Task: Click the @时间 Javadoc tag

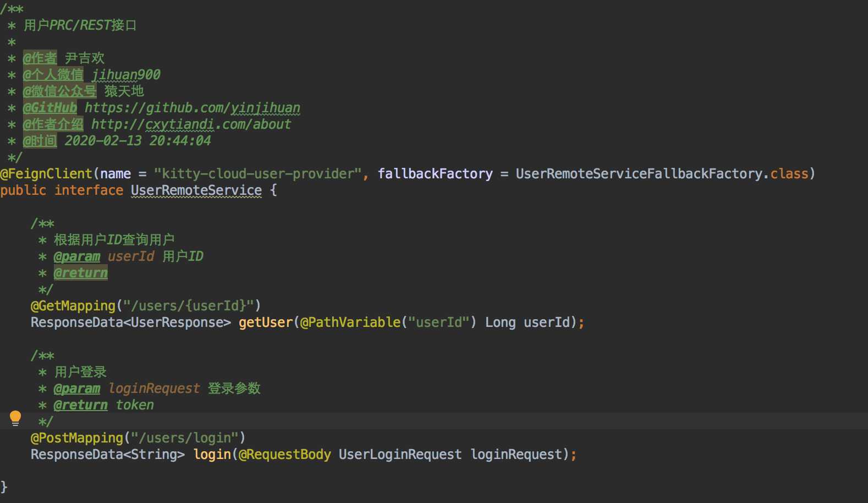Action: point(40,141)
